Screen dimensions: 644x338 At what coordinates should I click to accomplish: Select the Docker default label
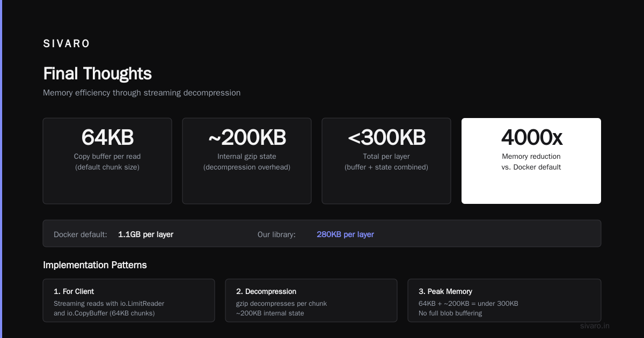(80, 234)
